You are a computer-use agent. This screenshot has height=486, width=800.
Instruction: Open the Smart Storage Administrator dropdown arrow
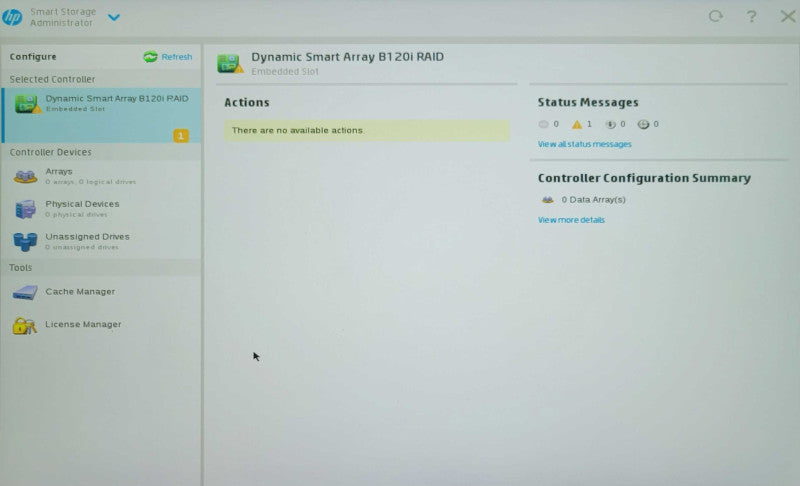114,17
